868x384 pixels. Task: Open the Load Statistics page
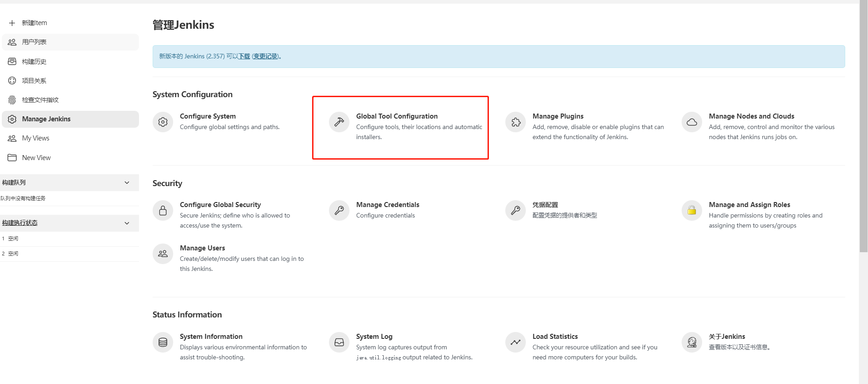555,337
